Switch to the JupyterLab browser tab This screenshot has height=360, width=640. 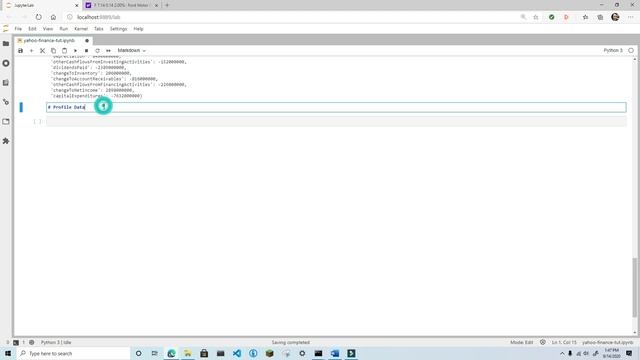(x=41, y=5)
